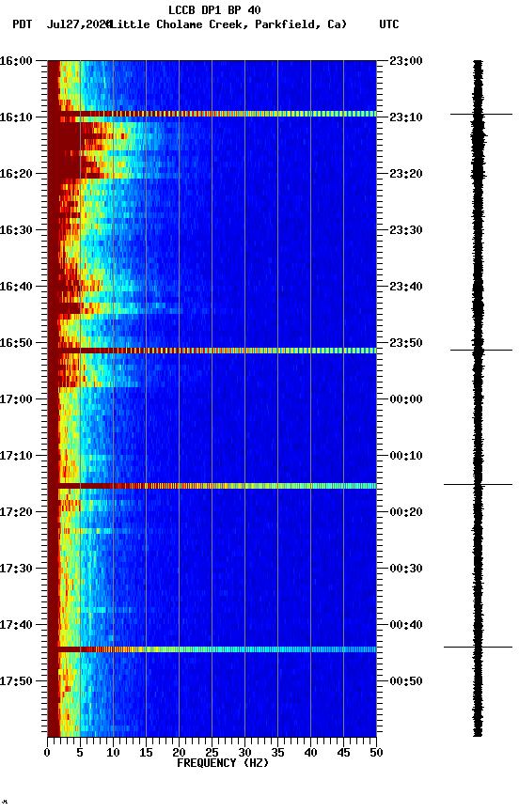Click the 00:00 UTC time label
The height and width of the screenshot is (812, 519).
[406, 399]
